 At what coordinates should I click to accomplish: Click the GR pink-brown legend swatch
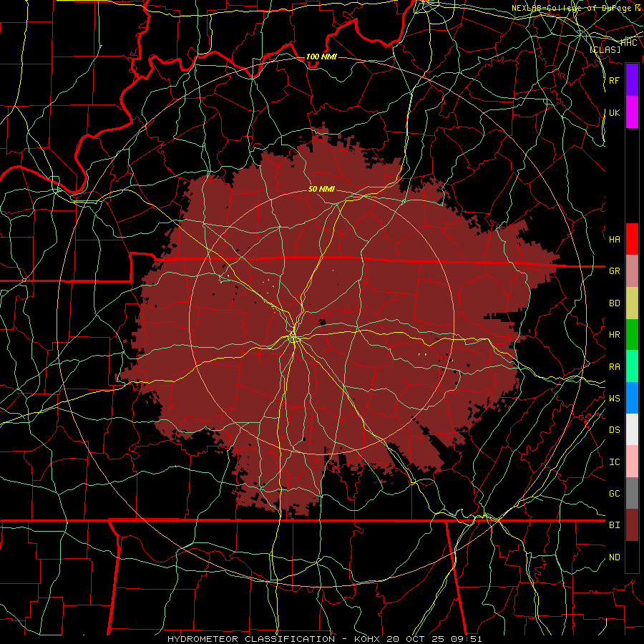pyautogui.click(x=632, y=271)
